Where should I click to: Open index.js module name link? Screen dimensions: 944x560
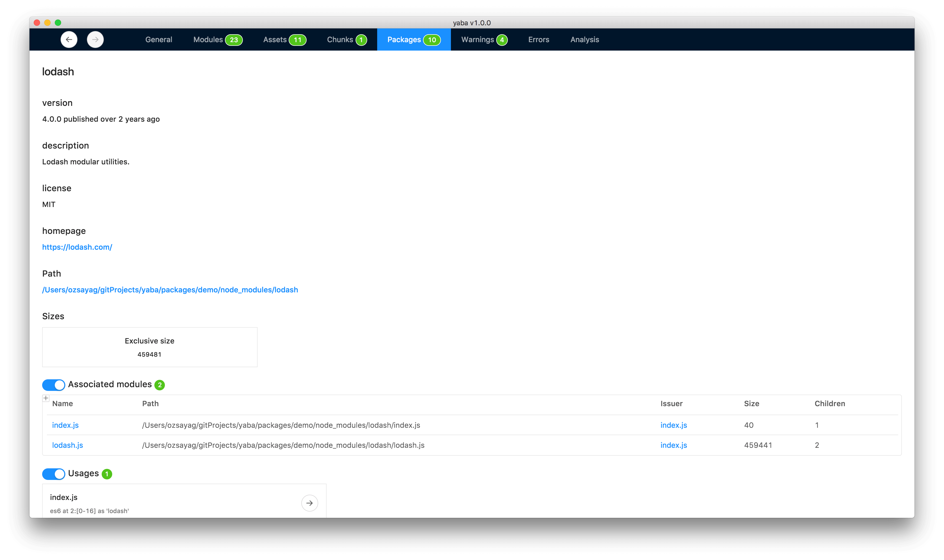[x=65, y=425]
